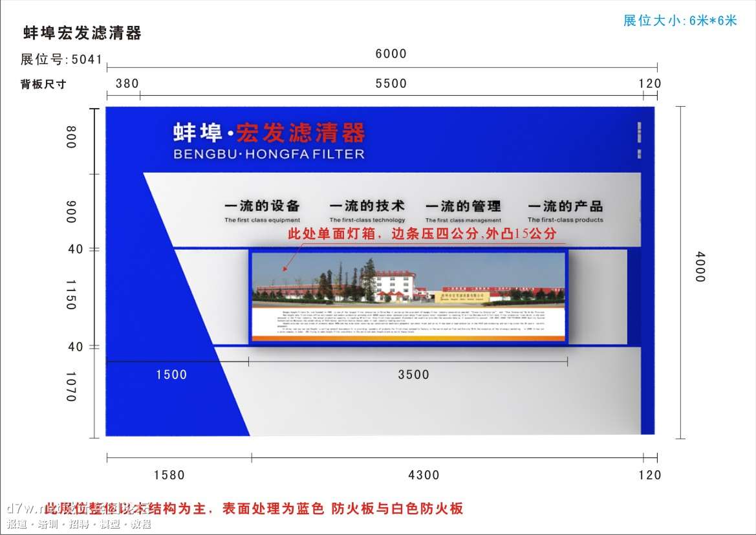Click the slogan 一流的管理
The image size is (756, 535).
click(x=463, y=206)
